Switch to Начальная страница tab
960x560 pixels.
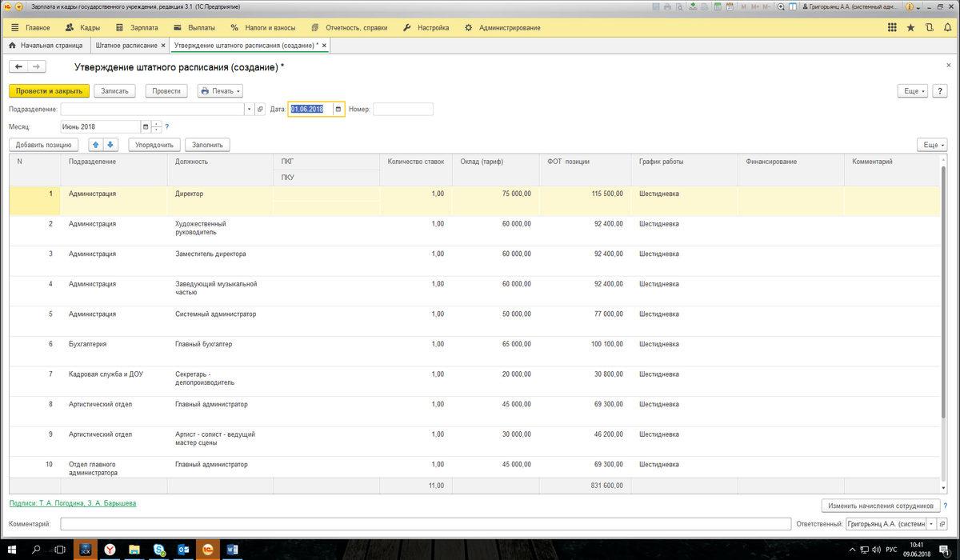pos(46,46)
